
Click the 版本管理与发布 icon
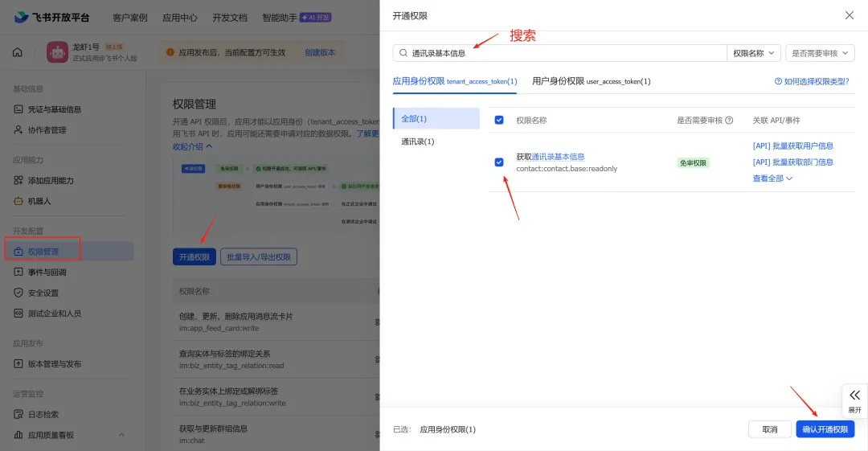tap(18, 363)
